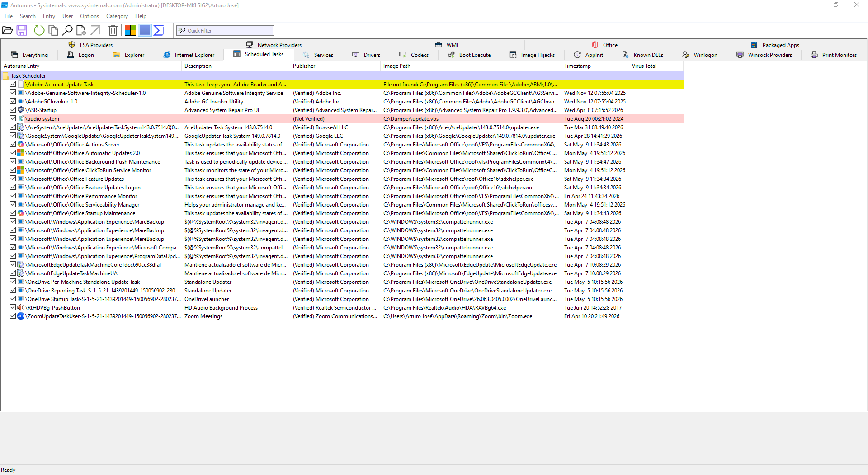Open the Drivers tab
Screen dimensions: 868x475
367,55
